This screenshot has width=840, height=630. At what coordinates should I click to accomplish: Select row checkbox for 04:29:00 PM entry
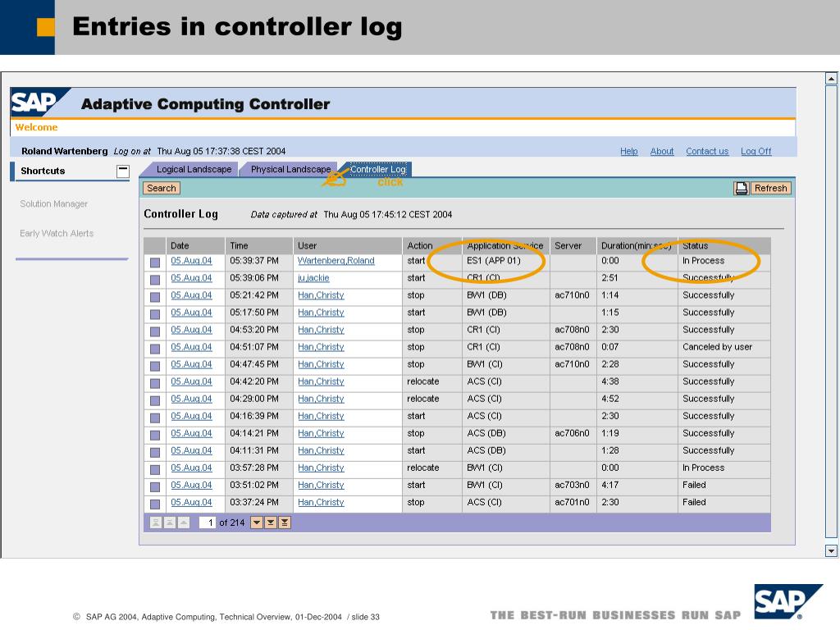(155, 400)
